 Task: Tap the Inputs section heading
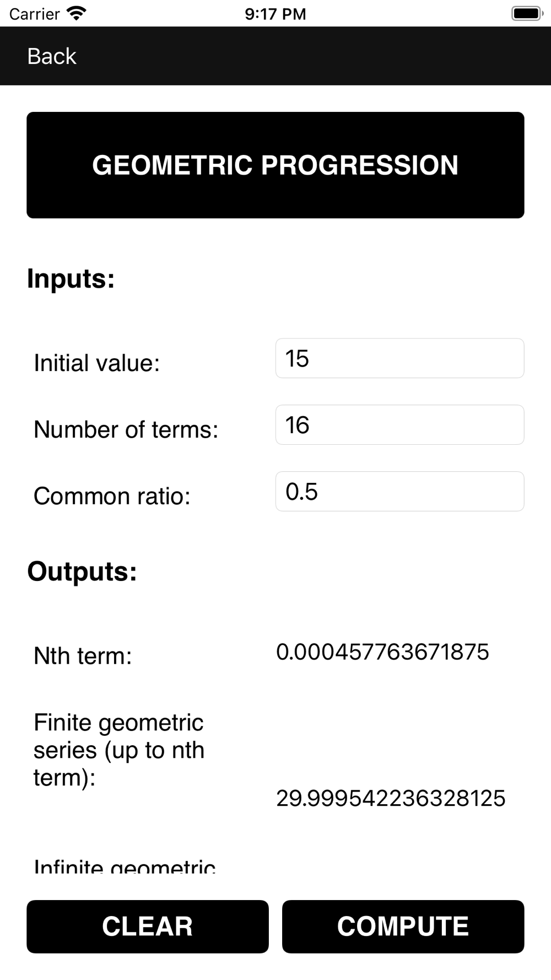click(x=71, y=278)
